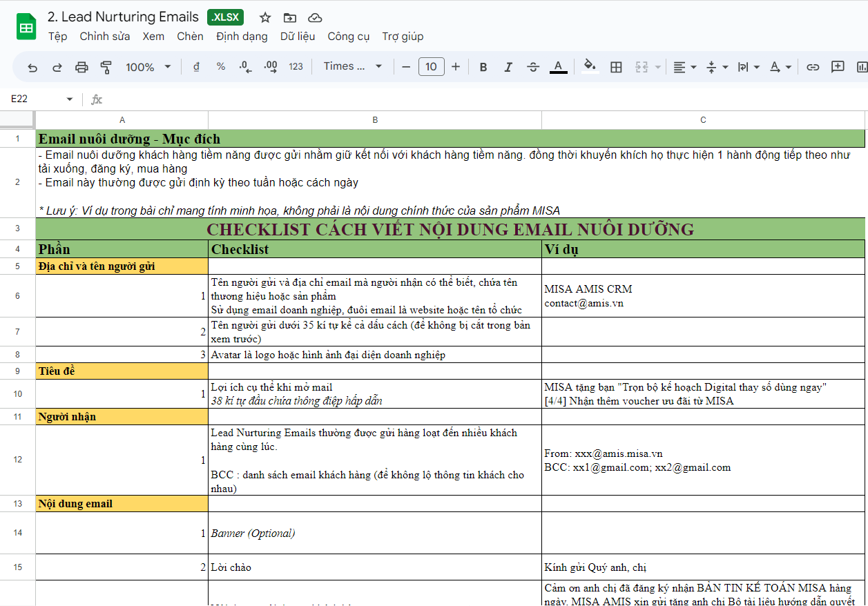
Task: Open the 123 number formats menu
Action: coord(296,67)
